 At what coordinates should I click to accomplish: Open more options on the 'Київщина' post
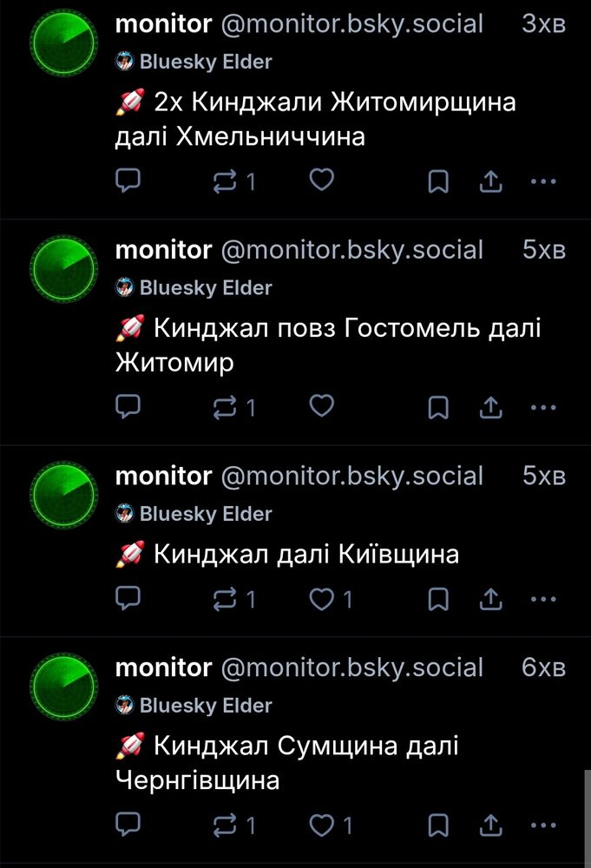click(x=543, y=599)
